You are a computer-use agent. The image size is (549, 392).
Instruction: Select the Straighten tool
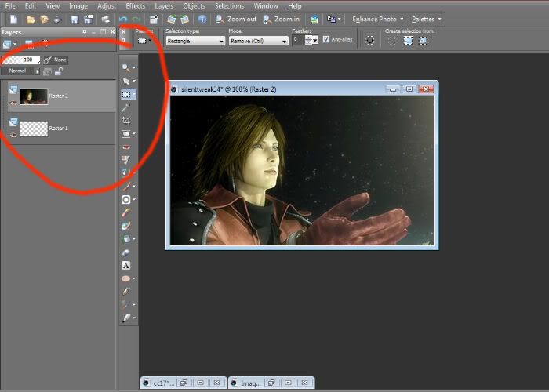(x=125, y=134)
